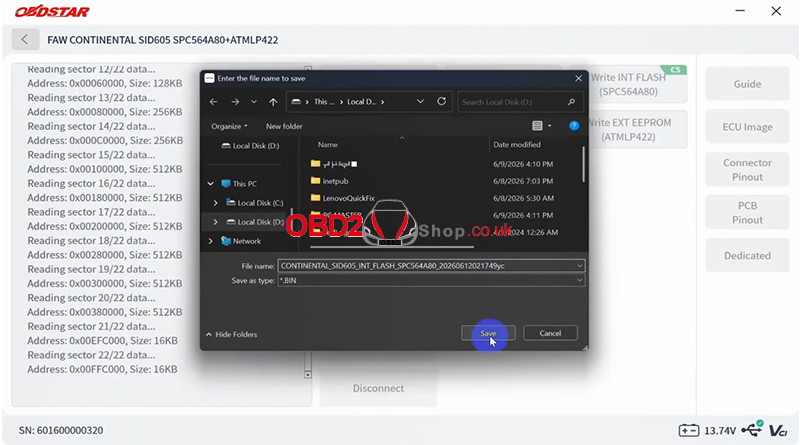This screenshot has width=800, height=445.
Task: Collapse the This PC tree node
Action: 211,184
